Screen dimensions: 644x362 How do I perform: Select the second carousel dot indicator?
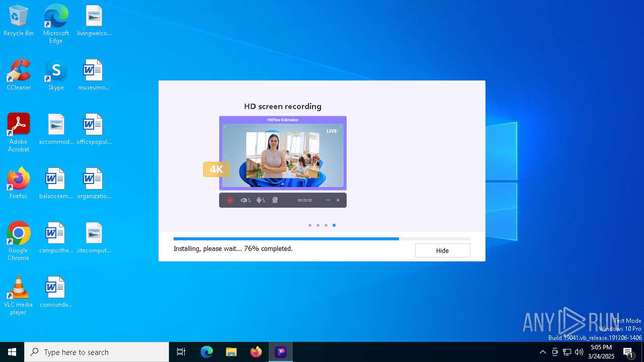point(318,225)
